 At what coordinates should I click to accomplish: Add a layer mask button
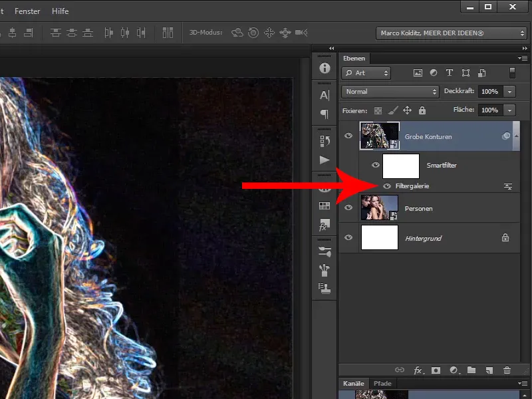click(436, 370)
